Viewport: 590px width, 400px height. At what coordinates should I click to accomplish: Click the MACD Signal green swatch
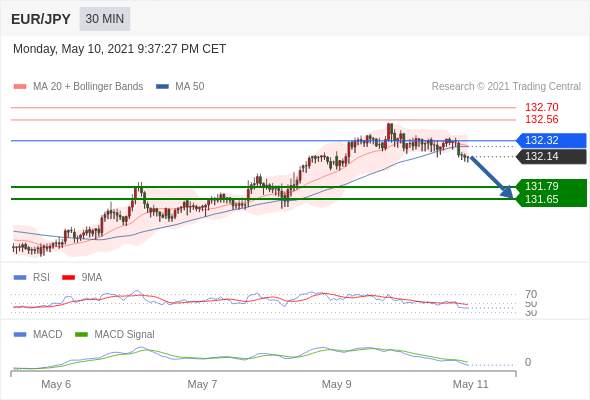[x=81, y=334]
